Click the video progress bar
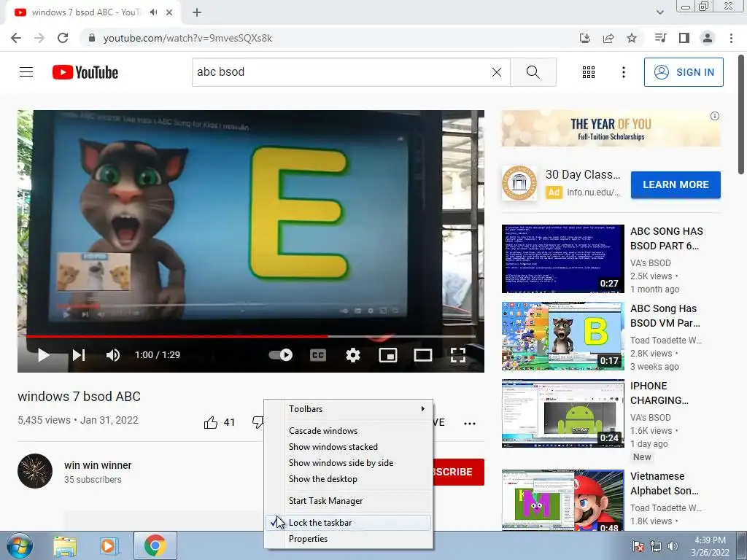 251,336
